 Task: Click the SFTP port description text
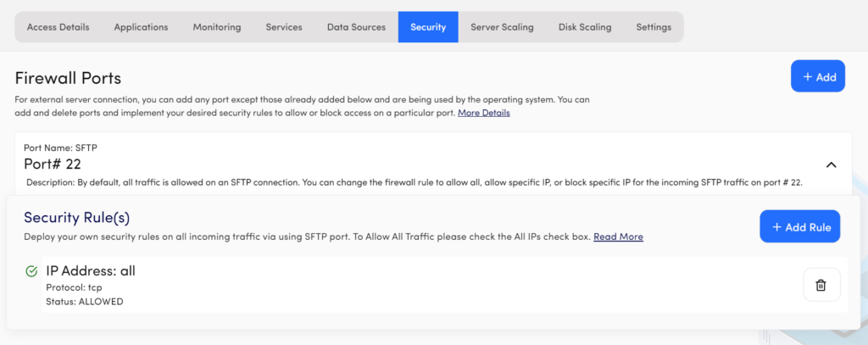(415, 182)
